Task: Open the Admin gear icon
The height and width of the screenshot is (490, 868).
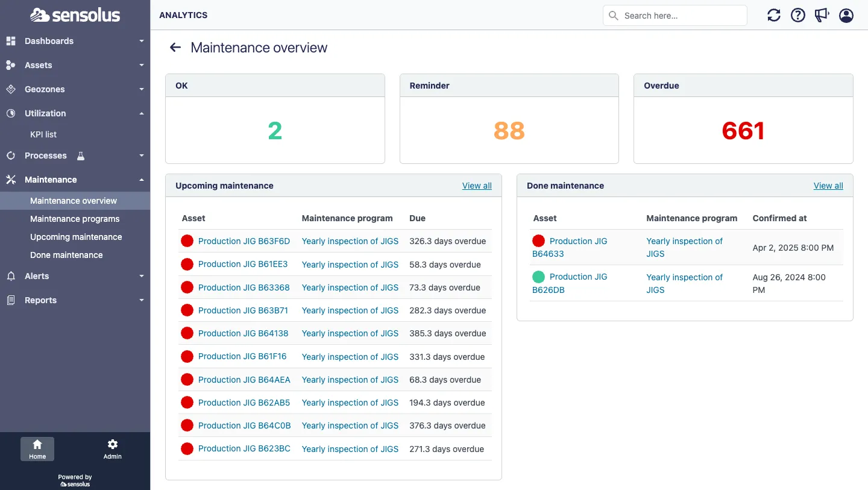Action: click(x=112, y=449)
